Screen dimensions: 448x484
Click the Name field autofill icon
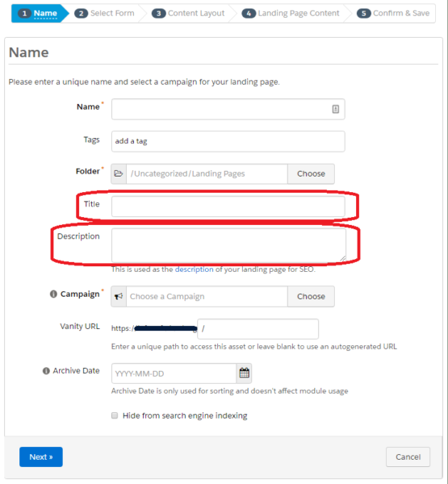[x=336, y=109]
